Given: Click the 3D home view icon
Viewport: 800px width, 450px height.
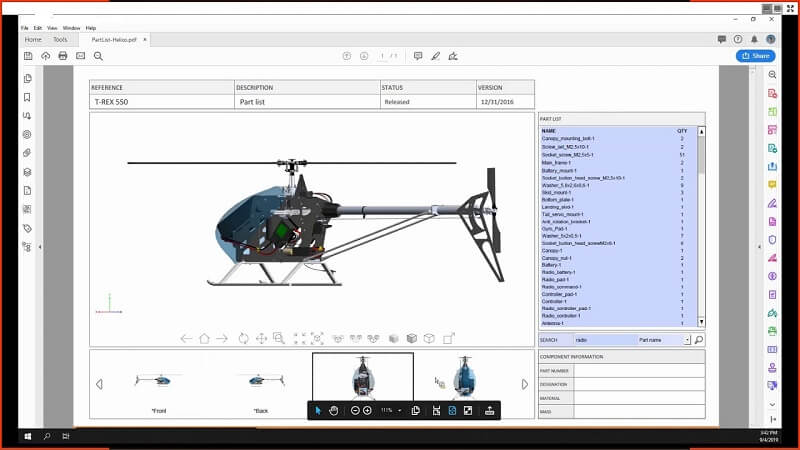Looking at the screenshot, I should 204,339.
